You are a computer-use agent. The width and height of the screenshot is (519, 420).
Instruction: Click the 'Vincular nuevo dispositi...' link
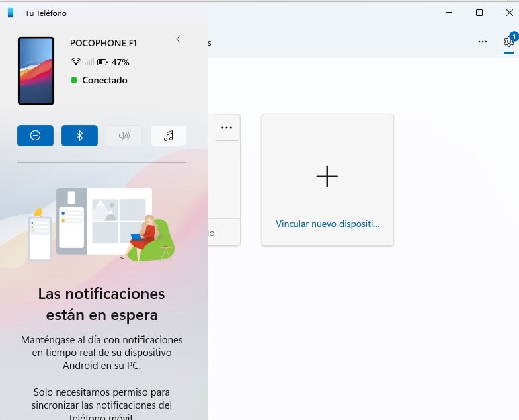[x=327, y=224]
